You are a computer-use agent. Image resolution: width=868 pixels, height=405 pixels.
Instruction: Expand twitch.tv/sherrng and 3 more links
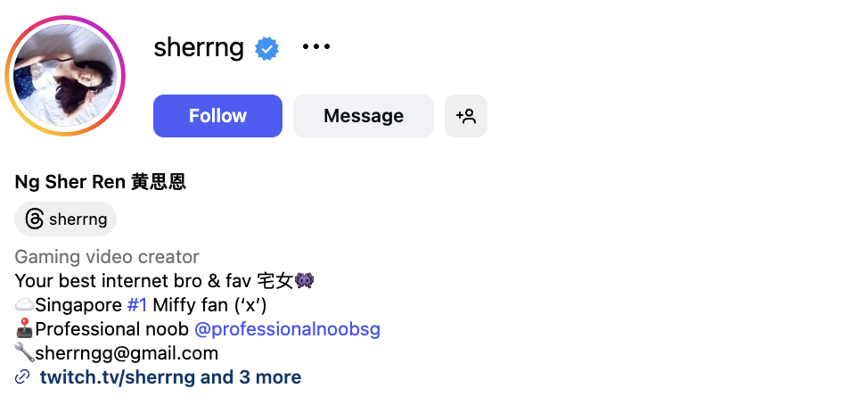(170, 377)
